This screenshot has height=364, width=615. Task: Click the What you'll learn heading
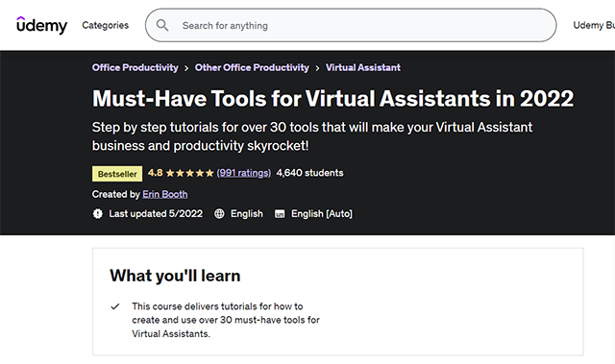point(175,276)
